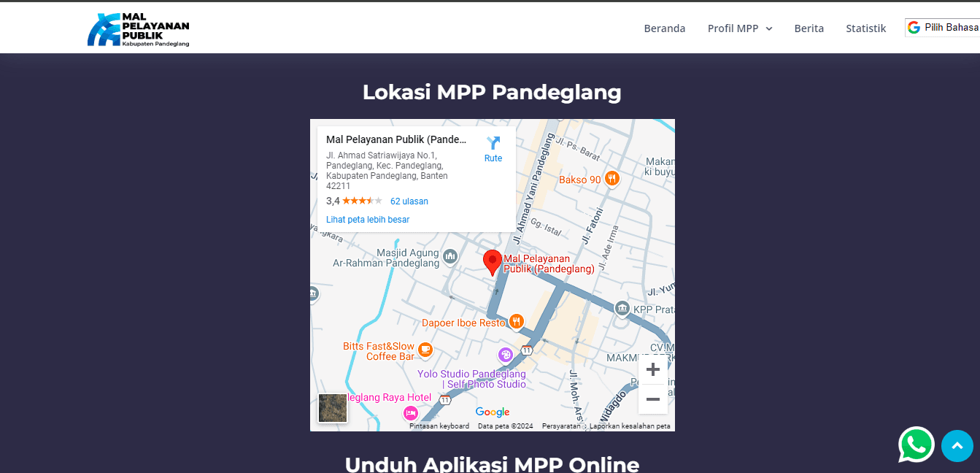Select the Bakso 90 restaurant marker
Viewport: 980px width, 473px height.
tap(612, 178)
